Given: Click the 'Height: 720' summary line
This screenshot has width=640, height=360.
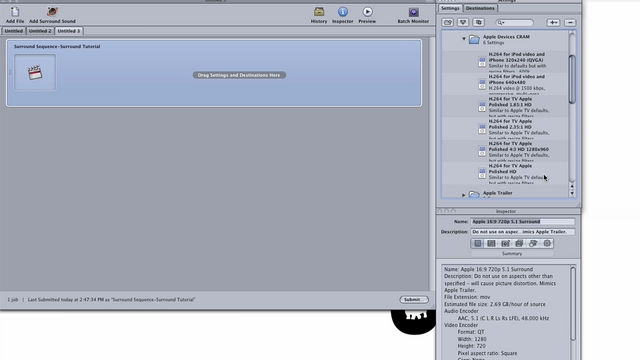Looking at the screenshot, I should click(x=471, y=346).
